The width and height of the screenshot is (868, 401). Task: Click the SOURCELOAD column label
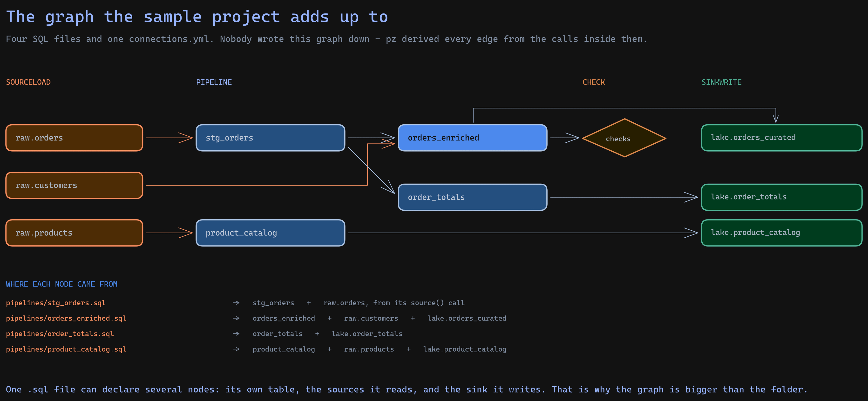tap(28, 82)
